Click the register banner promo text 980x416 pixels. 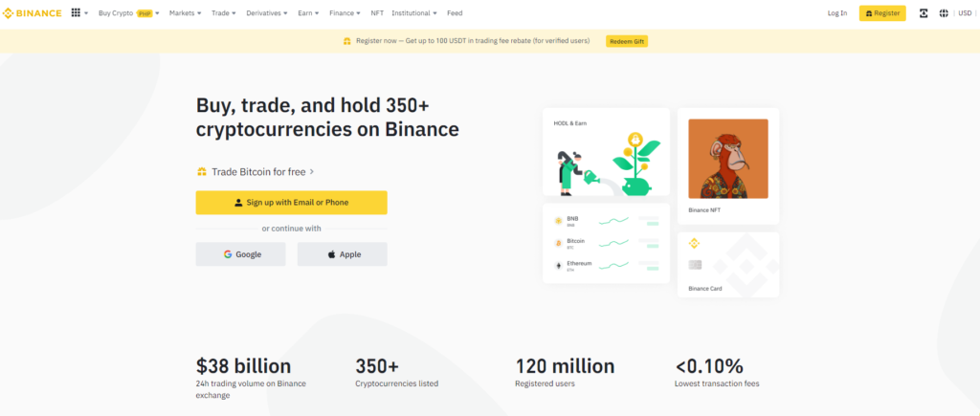473,41
